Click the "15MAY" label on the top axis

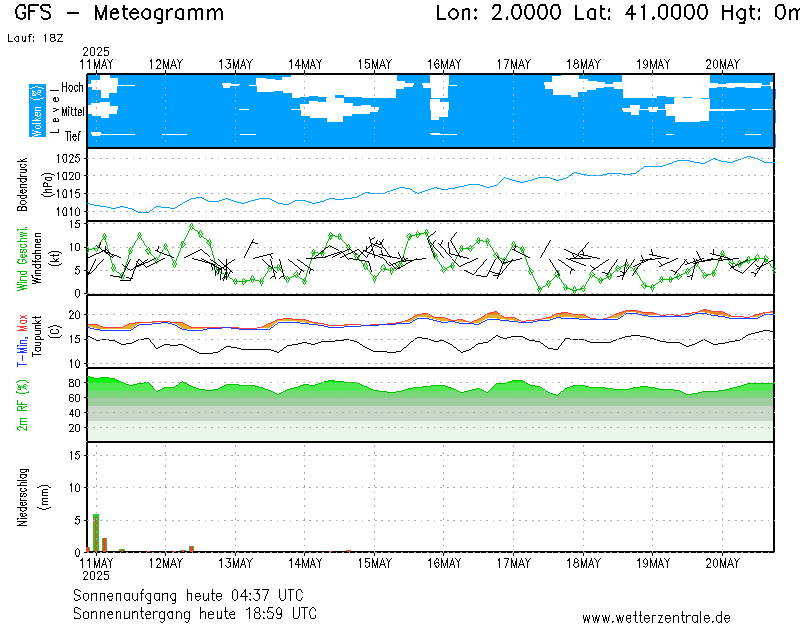(374, 65)
